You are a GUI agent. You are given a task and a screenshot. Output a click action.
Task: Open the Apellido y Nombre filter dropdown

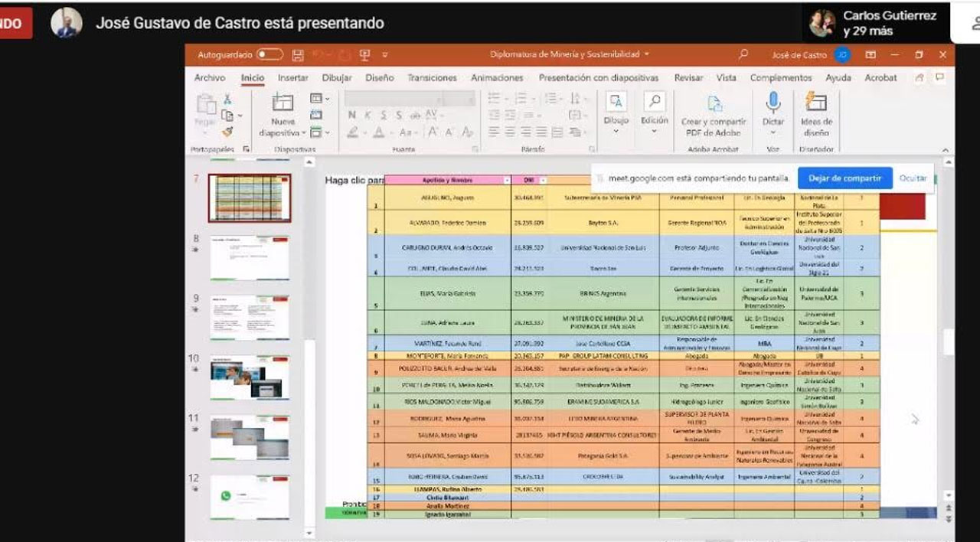(x=507, y=180)
